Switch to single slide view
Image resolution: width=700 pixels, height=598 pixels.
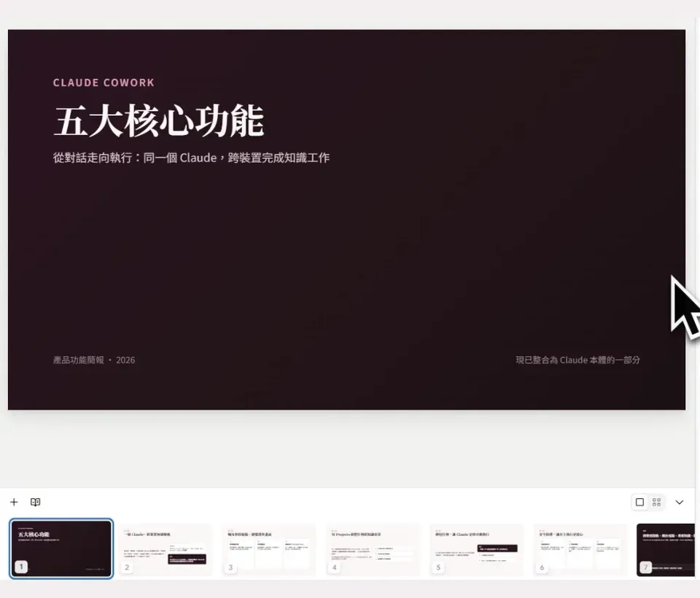click(x=639, y=502)
